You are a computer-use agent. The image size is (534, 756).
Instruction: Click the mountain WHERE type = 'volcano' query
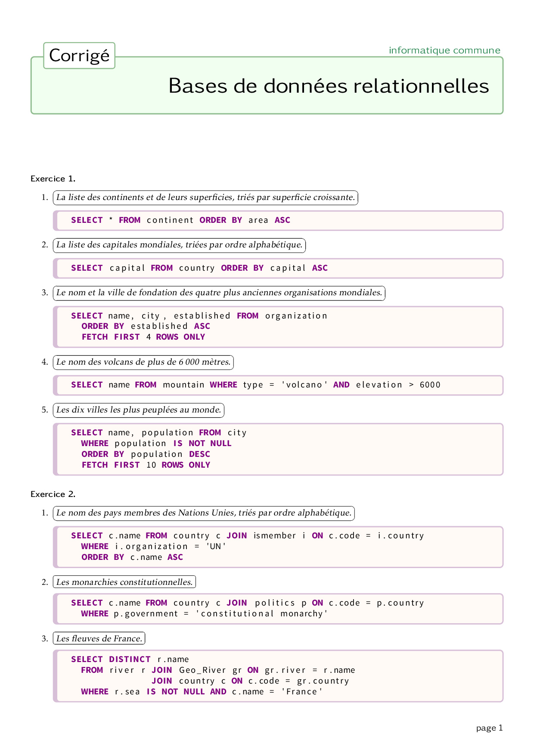tap(255, 385)
